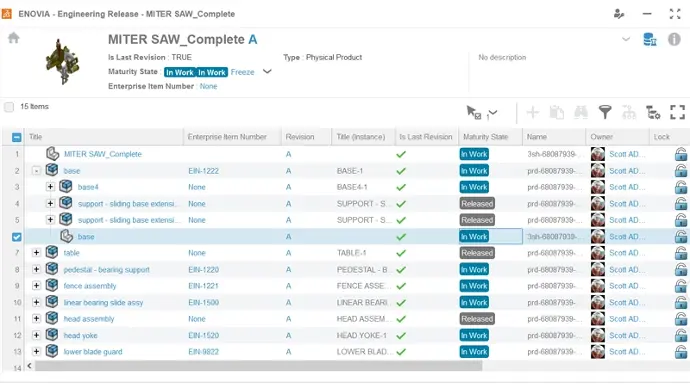Click lock icon for lower blade guard row
This screenshot has height=388, width=690.
[680, 352]
